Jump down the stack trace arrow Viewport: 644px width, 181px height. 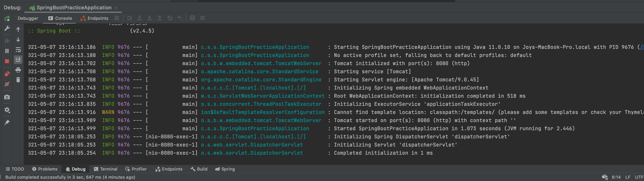tap(18, 40)
